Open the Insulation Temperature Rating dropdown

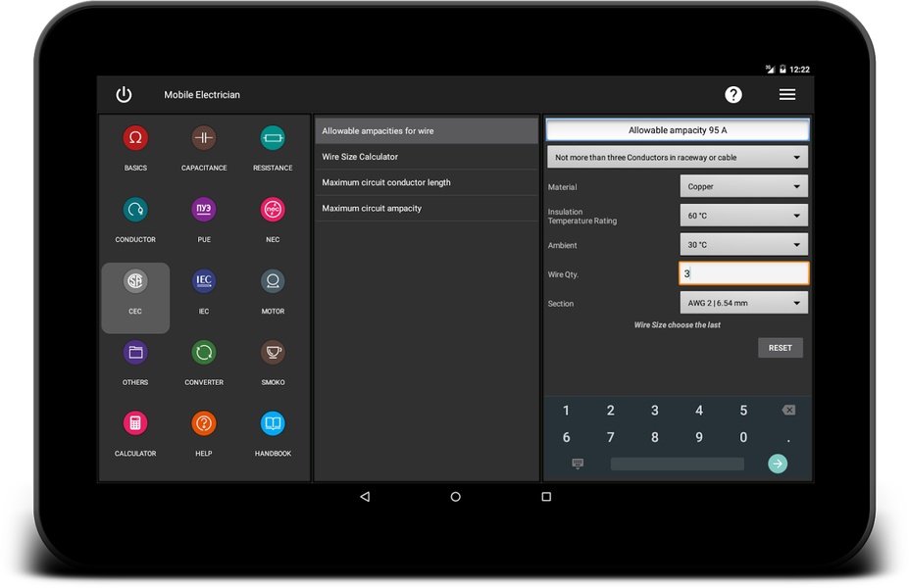tap(744, 216)
